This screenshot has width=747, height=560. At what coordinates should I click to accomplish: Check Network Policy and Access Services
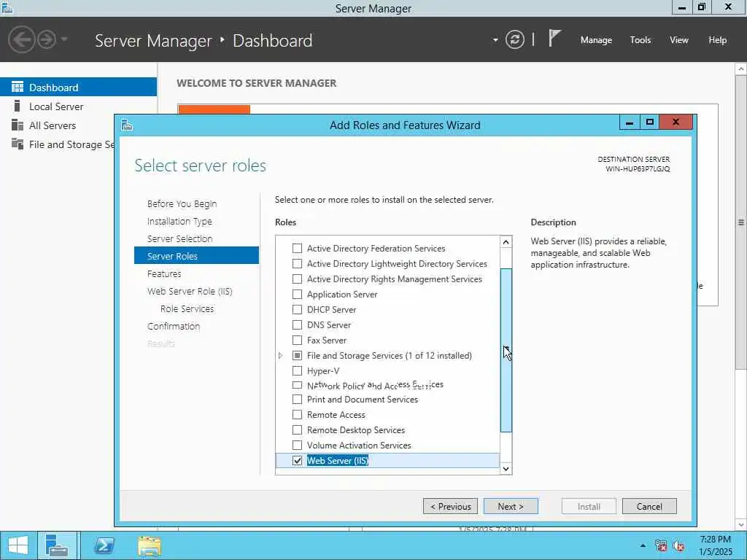click(298, 385)
